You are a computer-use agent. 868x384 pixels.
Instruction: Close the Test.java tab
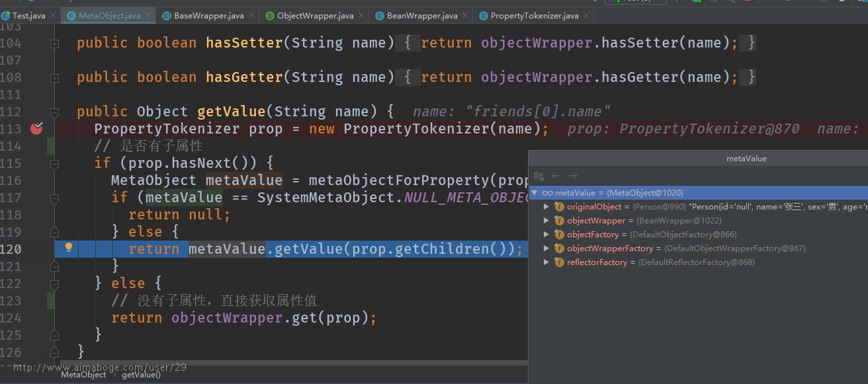coord(53,15)
